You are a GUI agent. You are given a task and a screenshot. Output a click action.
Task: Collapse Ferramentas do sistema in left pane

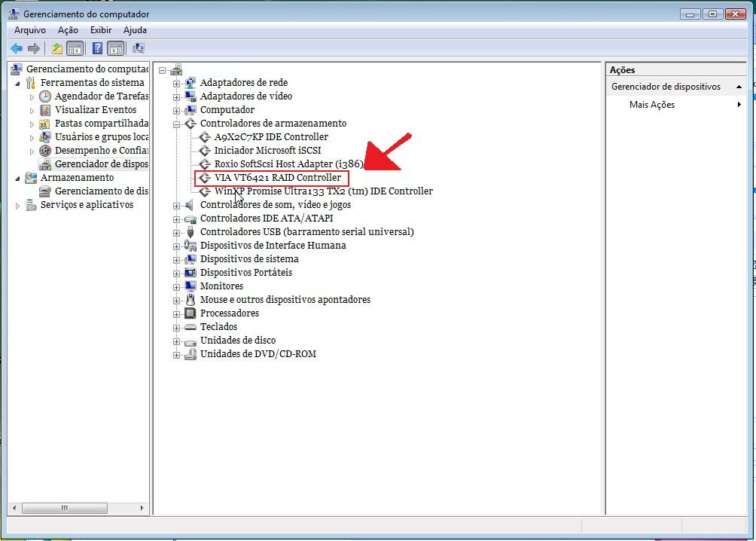pos(18,83)
